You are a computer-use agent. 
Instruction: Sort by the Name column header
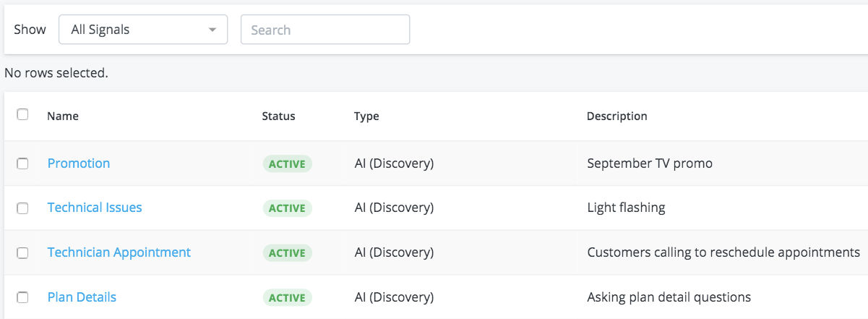pyautogui.click(x=63, y=116)
